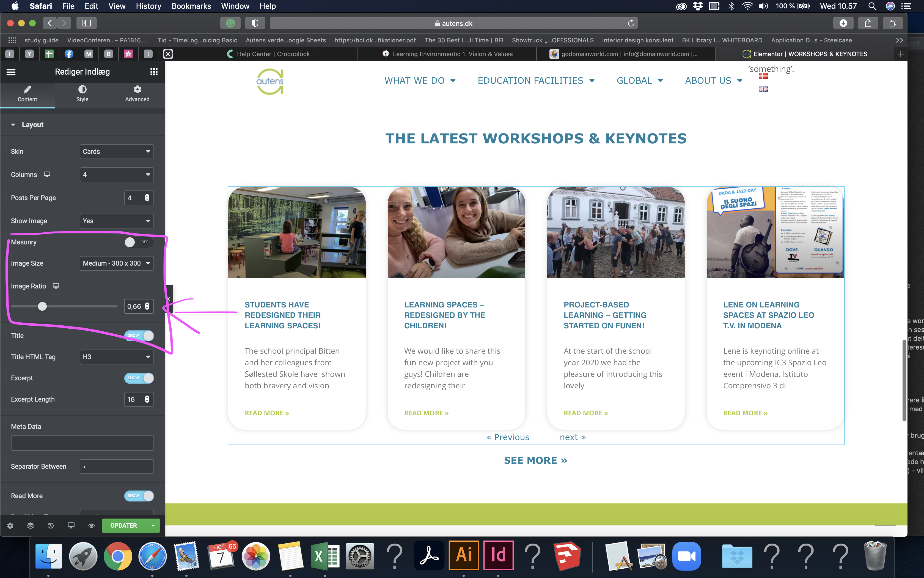Image resolution: width=924 pixels, height=578 pixels.
Task: Click the Meta Data input field
Action: [82, 443]
